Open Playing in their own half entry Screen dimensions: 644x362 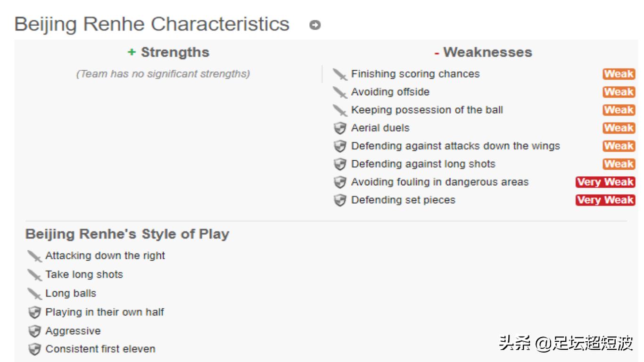coord(104,312)
